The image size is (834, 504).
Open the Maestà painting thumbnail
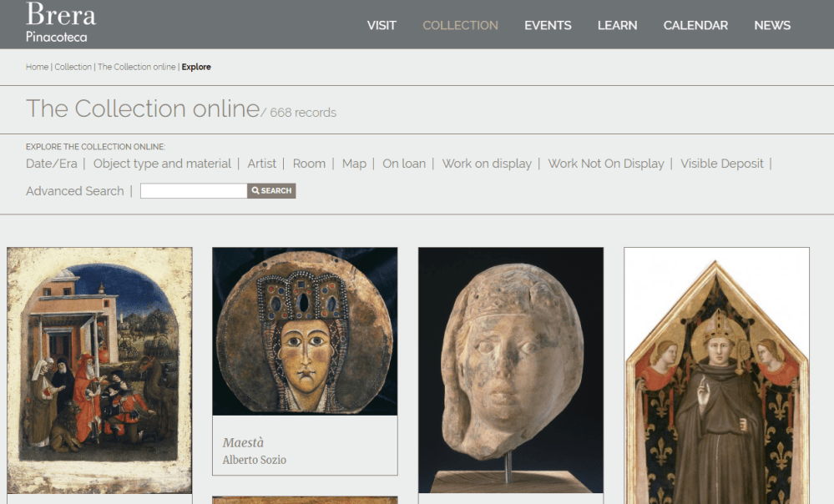click(305, 331)
